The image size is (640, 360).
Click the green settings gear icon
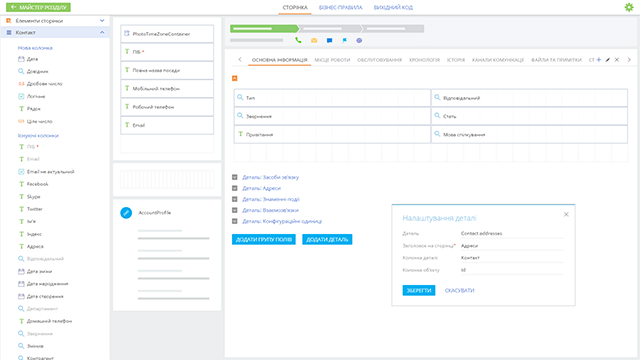coord(629,7)
